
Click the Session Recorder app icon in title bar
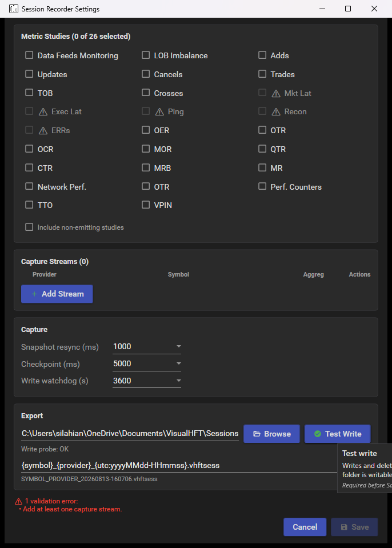tap(14, 9)
